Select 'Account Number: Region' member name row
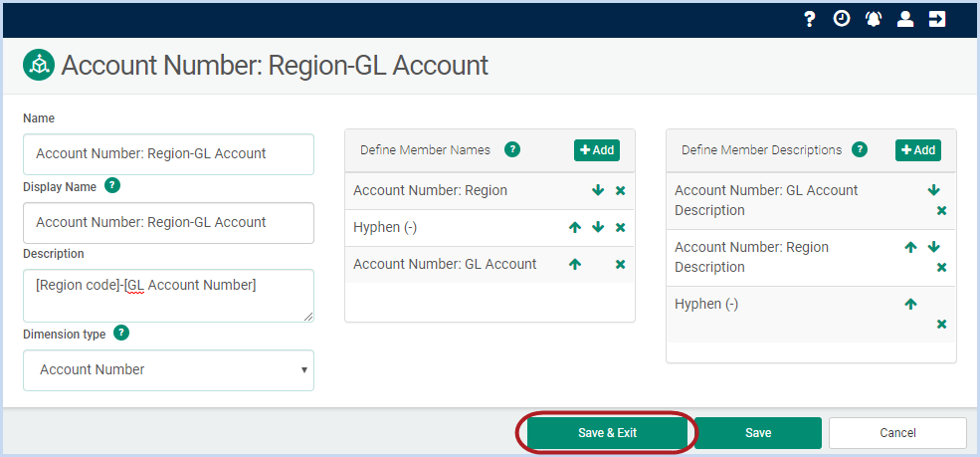980x457 pixels. [x=490, y=191]
